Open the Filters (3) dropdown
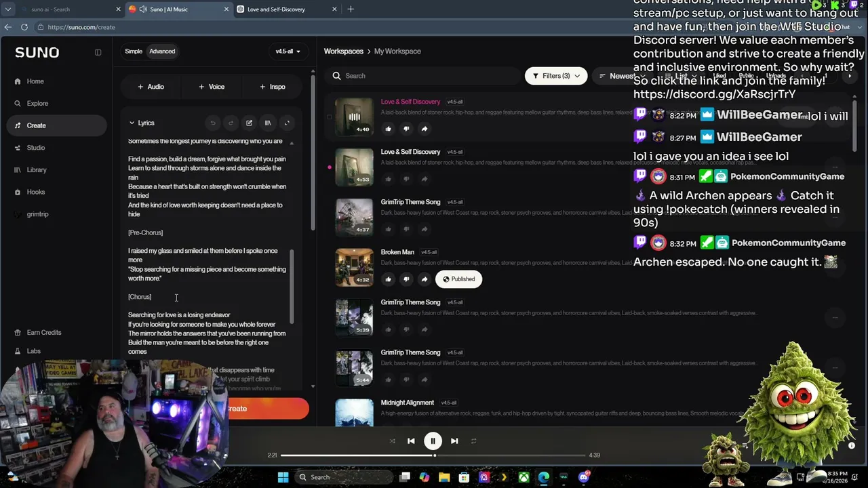Image resolution: width=868 pixels, height=488 pixels. pos(556,76)
